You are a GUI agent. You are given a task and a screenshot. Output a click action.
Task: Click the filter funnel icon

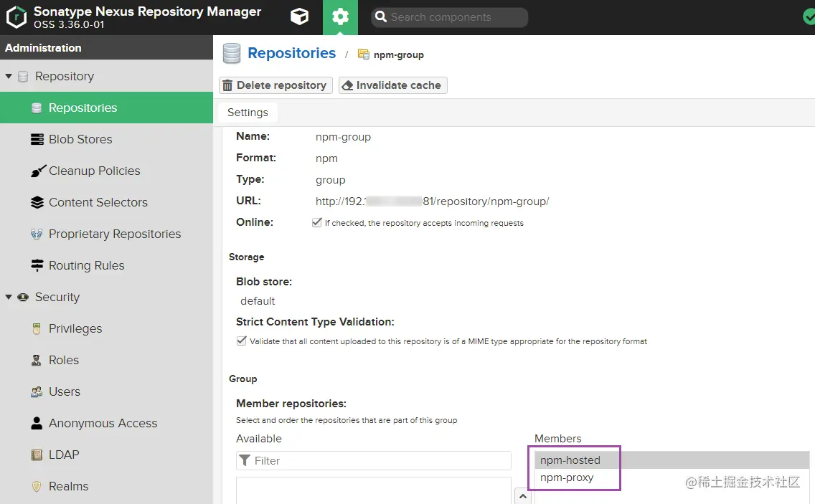click(x=245, y=460)
